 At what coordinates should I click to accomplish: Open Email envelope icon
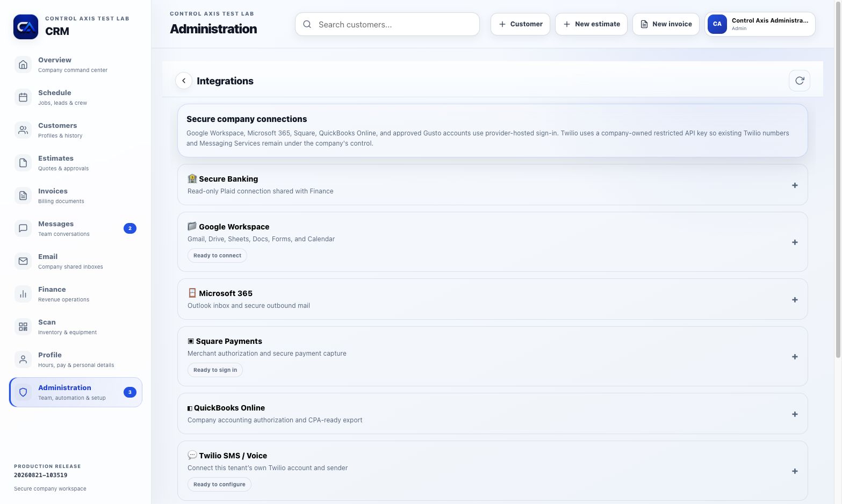pyautogui.click(x=23, y=261)
